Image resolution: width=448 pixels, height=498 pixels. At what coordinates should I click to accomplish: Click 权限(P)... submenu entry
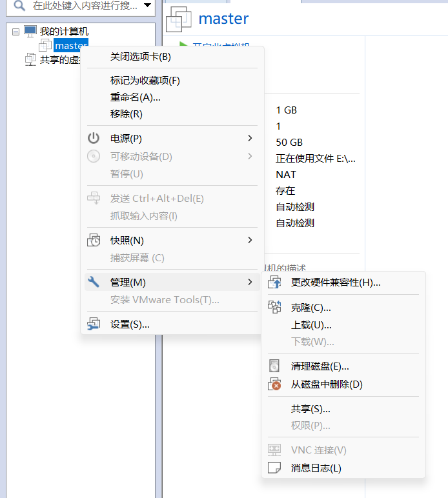pos(343,426)
